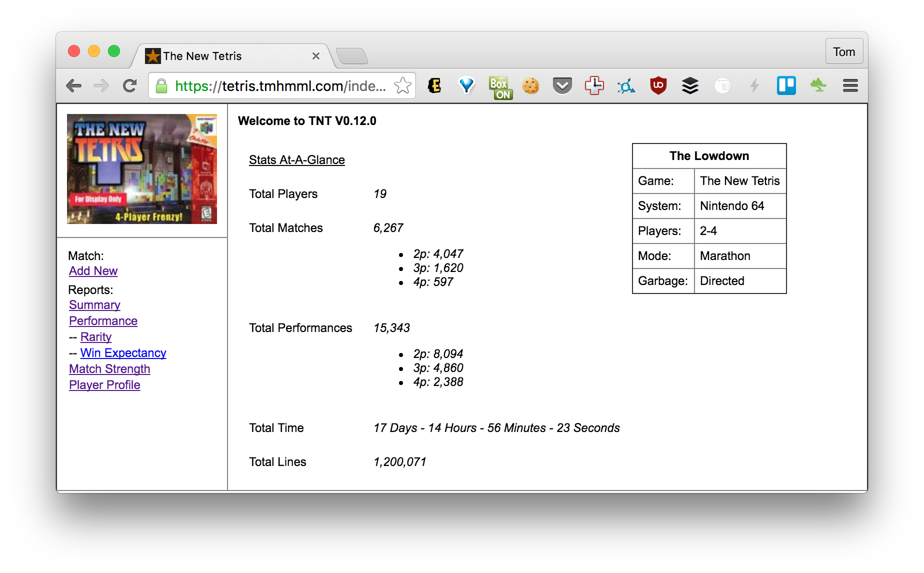Open the Chrome hamburger menu
The image size is (924, 573).
(x=850, y=86)
